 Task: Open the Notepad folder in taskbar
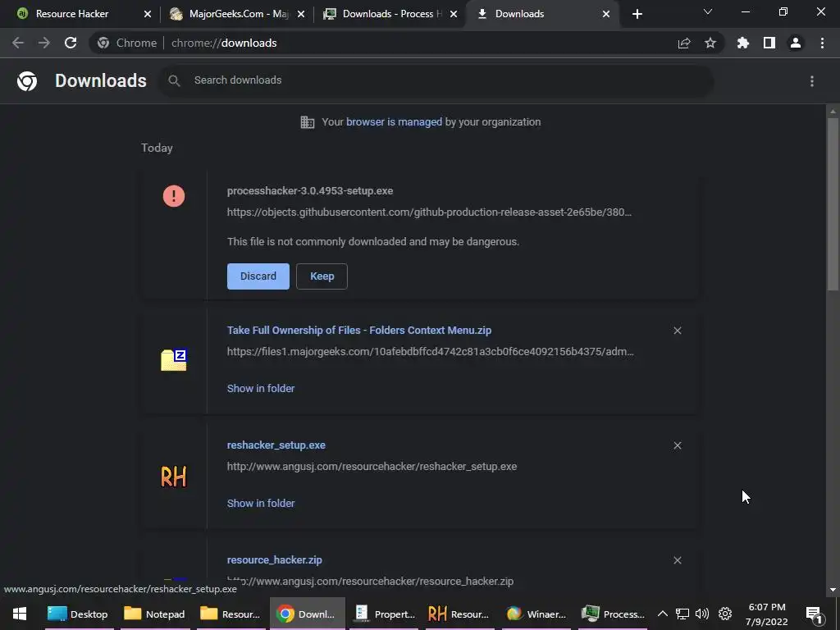click(x=154, y=614)
